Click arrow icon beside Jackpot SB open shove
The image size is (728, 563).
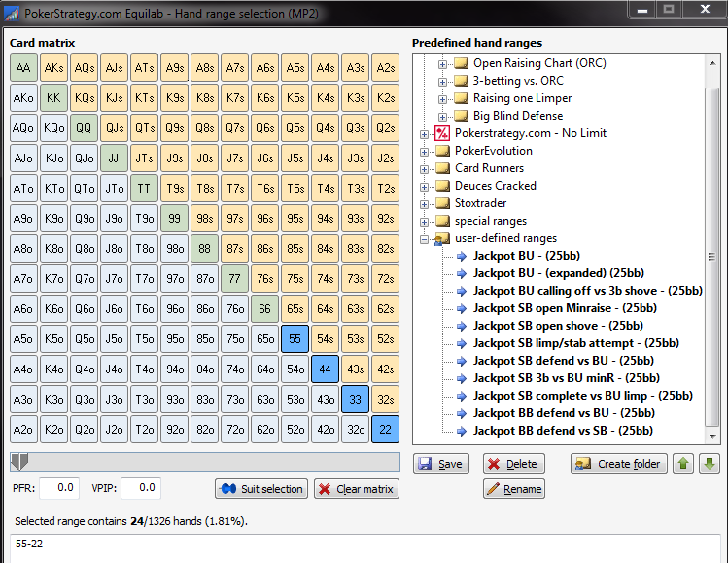[x=461, y=326]
